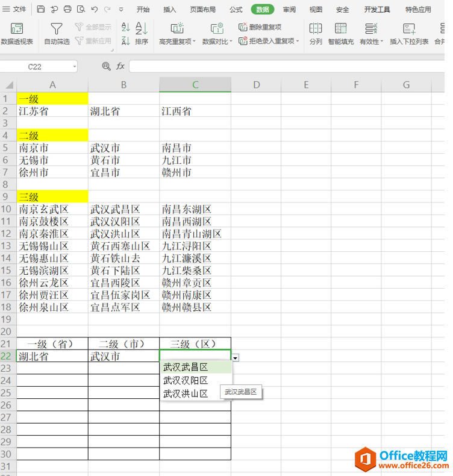453x476 pixels.
Task: Click the cell 南昌青山湖区
Action: 195,233
